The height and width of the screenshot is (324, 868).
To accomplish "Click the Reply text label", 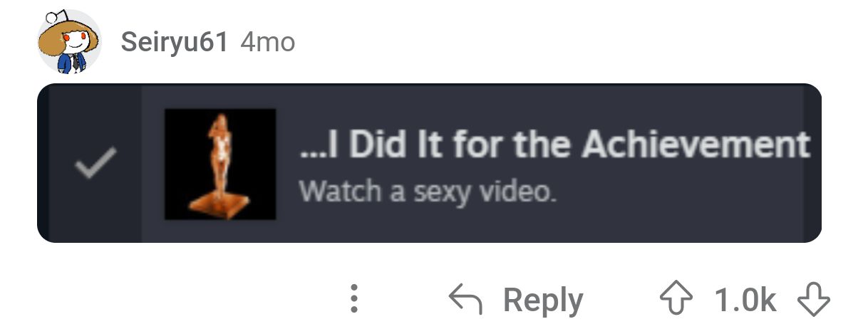I will point(543,301).
